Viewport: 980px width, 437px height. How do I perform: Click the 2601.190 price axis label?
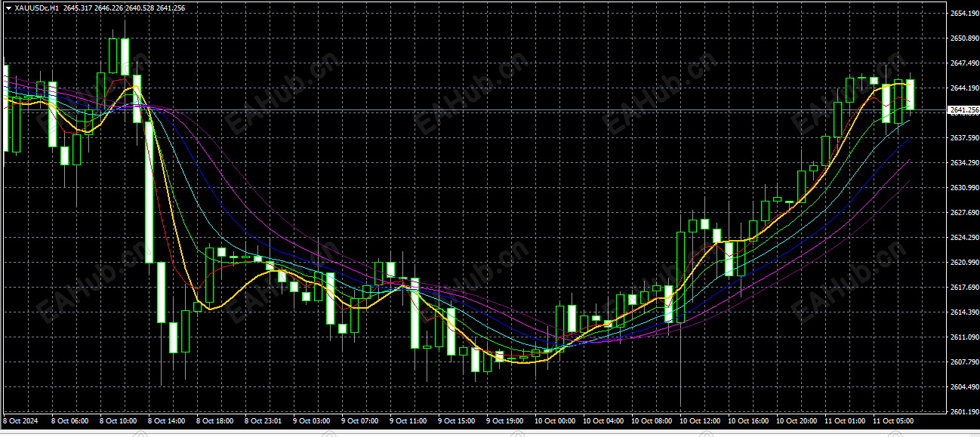tap(963, 412)
